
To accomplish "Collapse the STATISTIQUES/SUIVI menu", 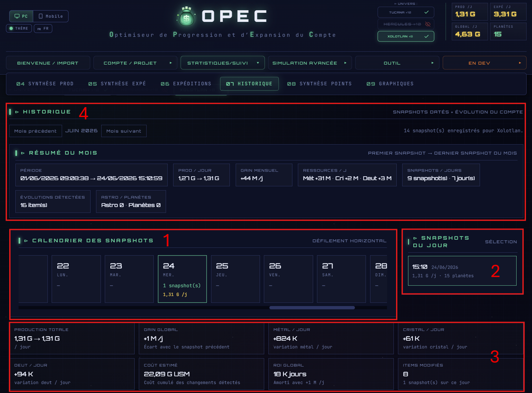I will [222, 63].
